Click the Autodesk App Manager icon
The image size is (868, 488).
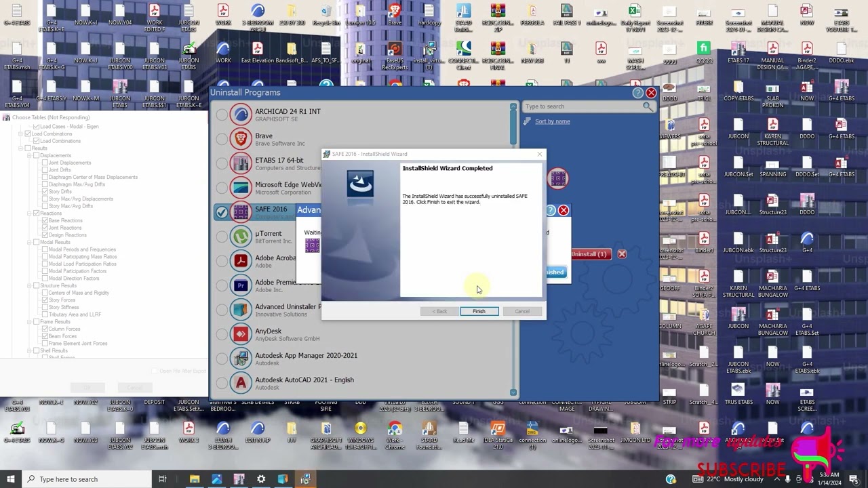[241, 358]
